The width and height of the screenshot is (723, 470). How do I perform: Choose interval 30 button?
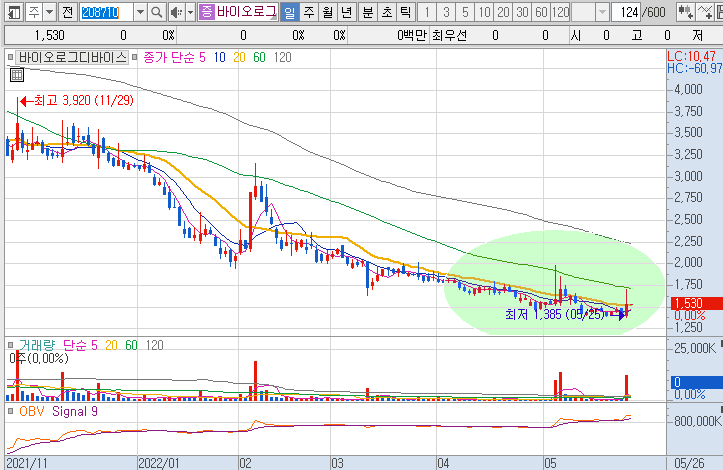[x=522, y=12]
